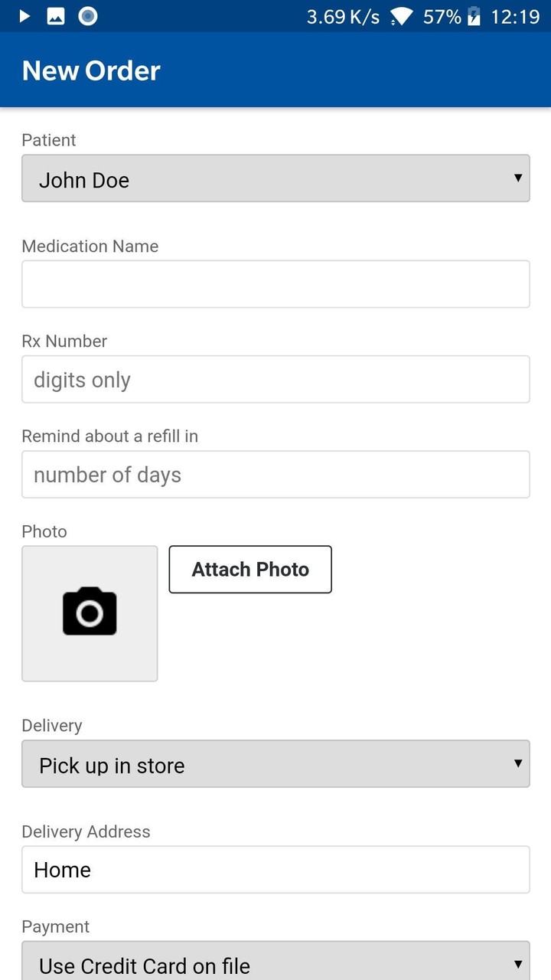Click inside the Medication Name field

pyautogui.click(x=275, y=283)
